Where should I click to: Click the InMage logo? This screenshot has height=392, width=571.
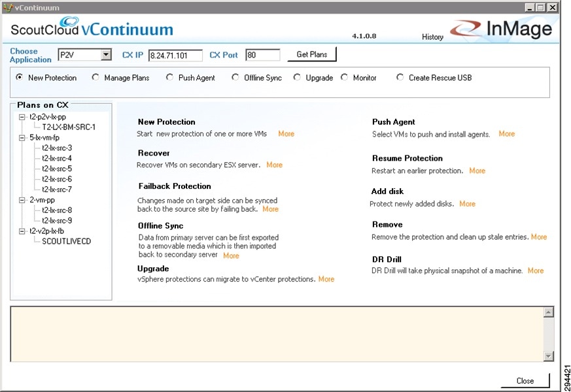pos(501,28)
